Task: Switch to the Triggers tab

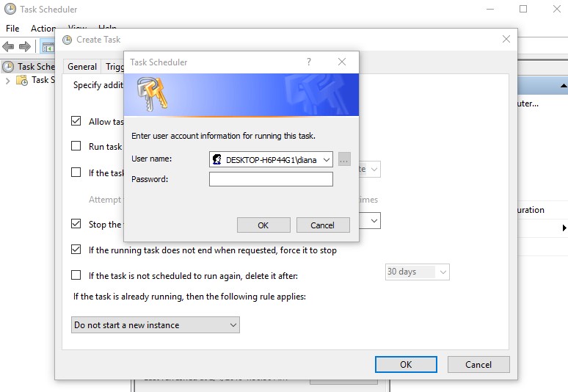Action: click(114, 67)
